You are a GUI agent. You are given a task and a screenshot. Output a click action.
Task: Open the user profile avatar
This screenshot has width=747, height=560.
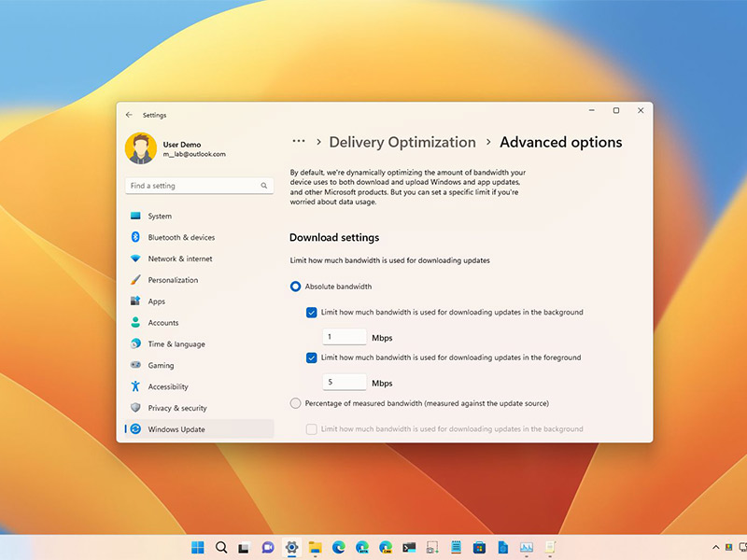tap(141, 148)
